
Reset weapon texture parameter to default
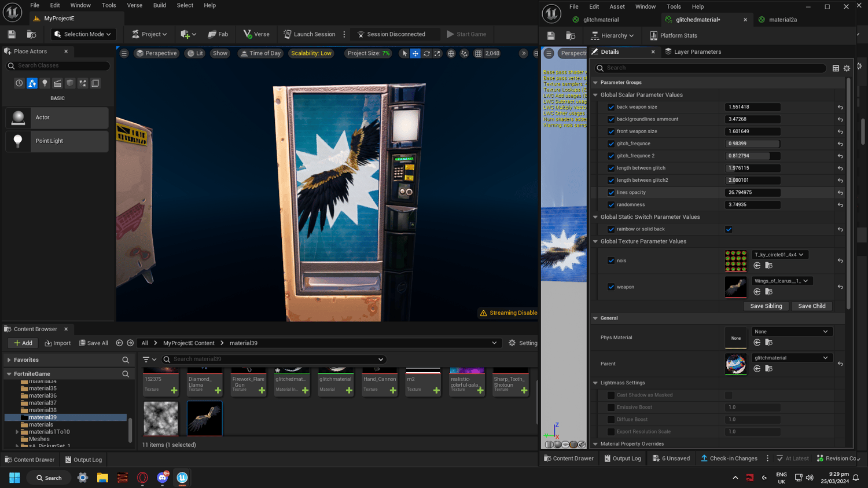click(840, 287)
